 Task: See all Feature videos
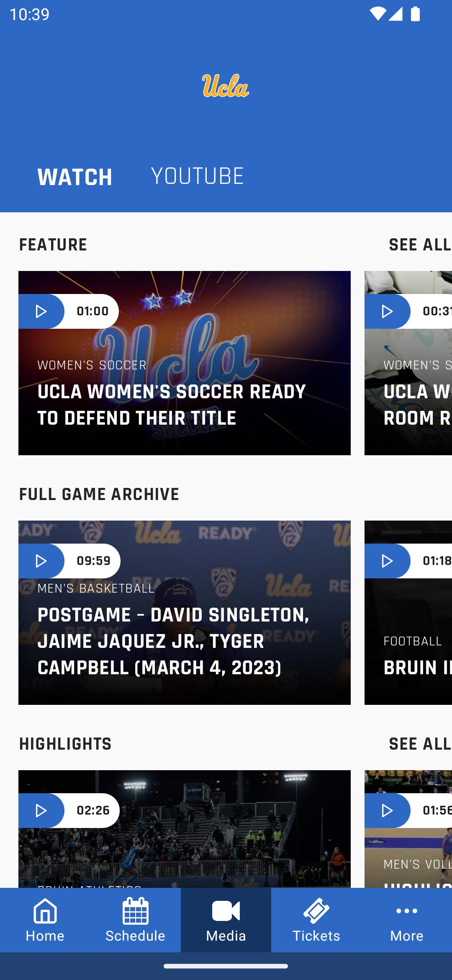(x=419, y=245)
